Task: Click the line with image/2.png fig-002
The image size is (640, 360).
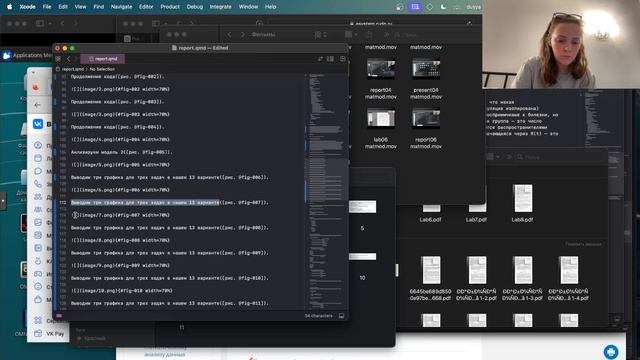Action: point(120,89)
